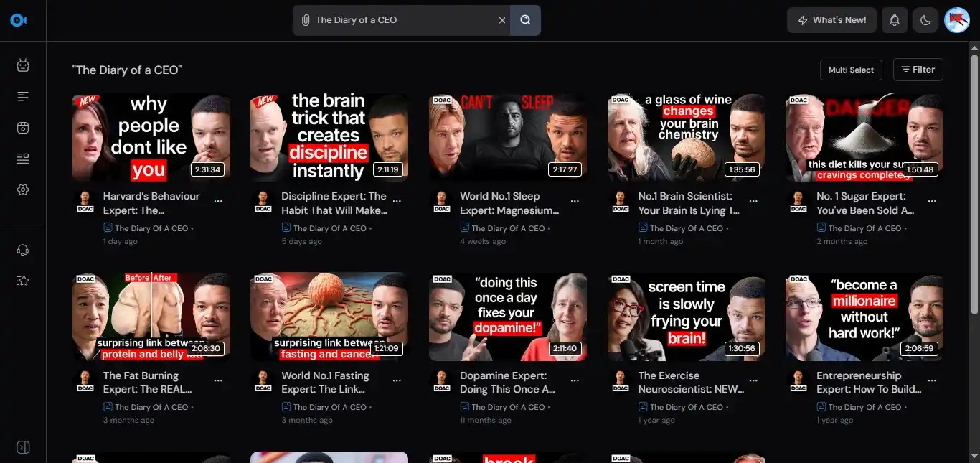Click the robot assistant icon in sidebar
The image size is (980, 463).
pos(23,66)
